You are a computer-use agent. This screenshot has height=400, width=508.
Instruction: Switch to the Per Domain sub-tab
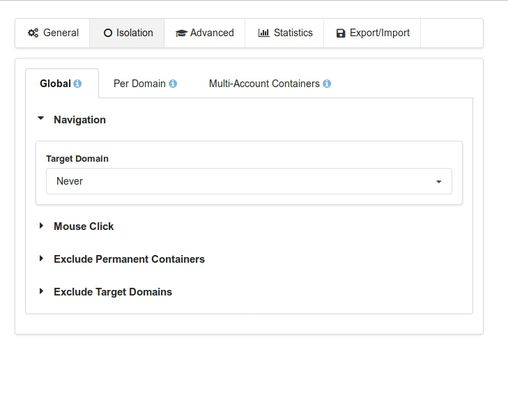pos(145,84)
